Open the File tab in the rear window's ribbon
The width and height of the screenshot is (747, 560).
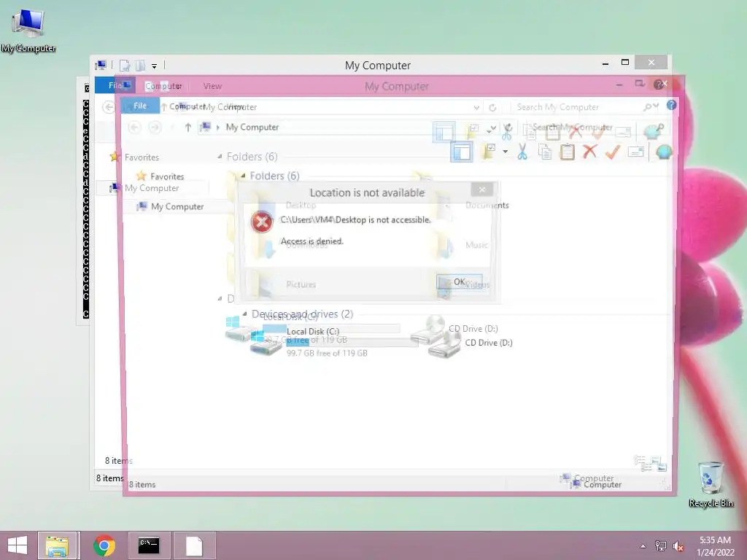click(115, 85)
